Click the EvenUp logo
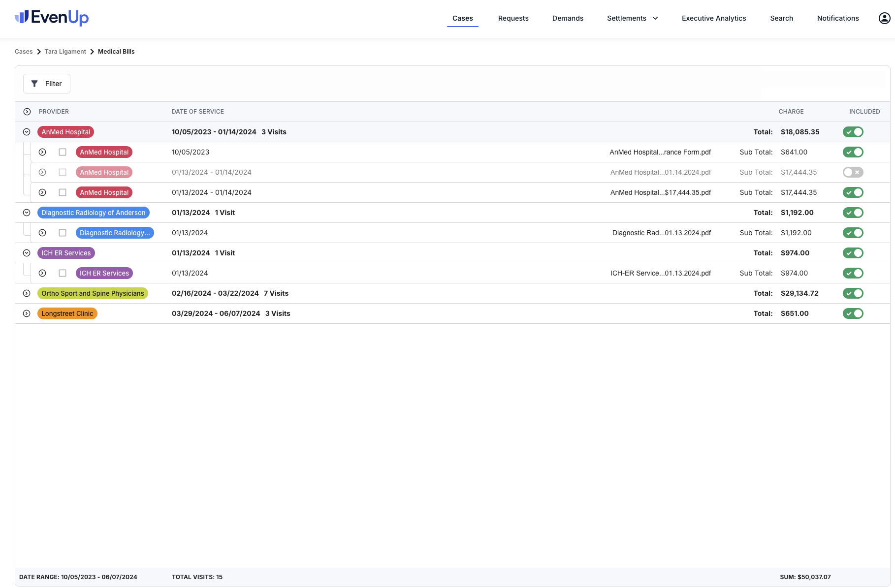Viewport: 895px width, 588px height. point(52,18)
